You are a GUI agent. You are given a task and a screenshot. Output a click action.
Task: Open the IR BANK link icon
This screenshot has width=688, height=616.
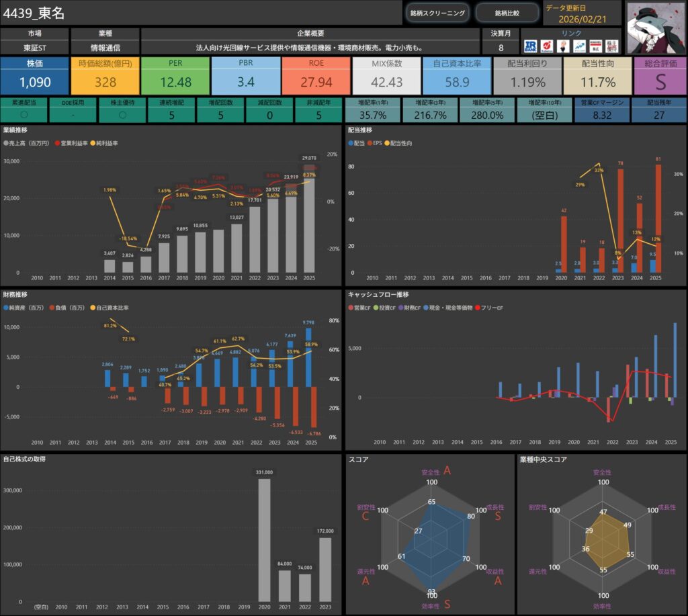(x=530, y=46)
